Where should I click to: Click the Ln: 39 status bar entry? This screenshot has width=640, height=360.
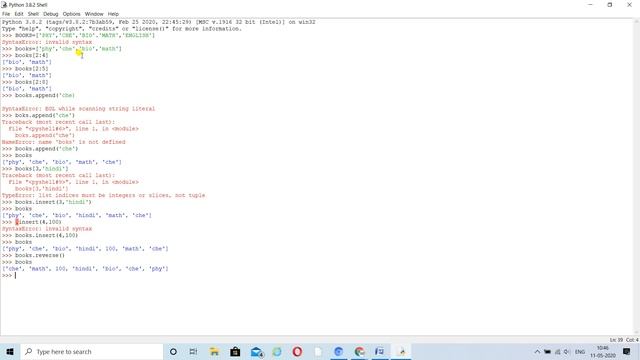click(x=616, y=340)
